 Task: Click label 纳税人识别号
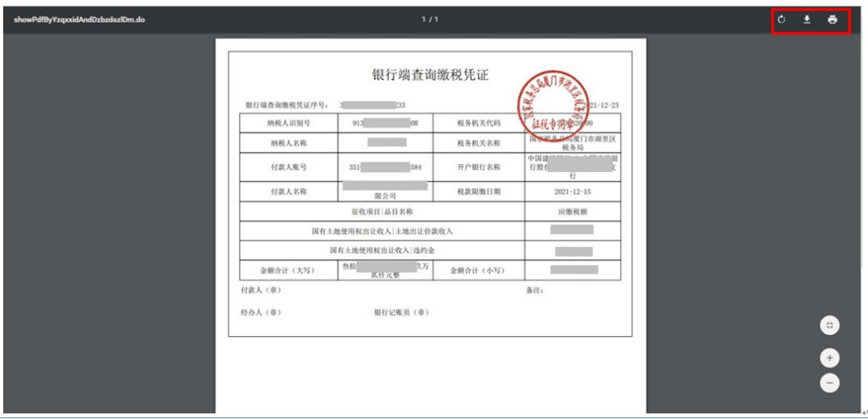[x=288, y=123]
